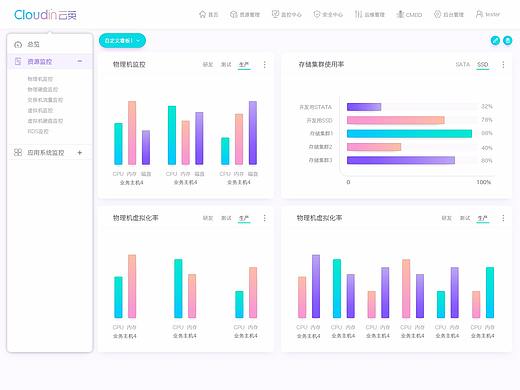Viewport: 520px width, 390px height.
Task: Open 虚拟机硬盘监控 in the sidebar submenu
Action: tap(45, 121)
